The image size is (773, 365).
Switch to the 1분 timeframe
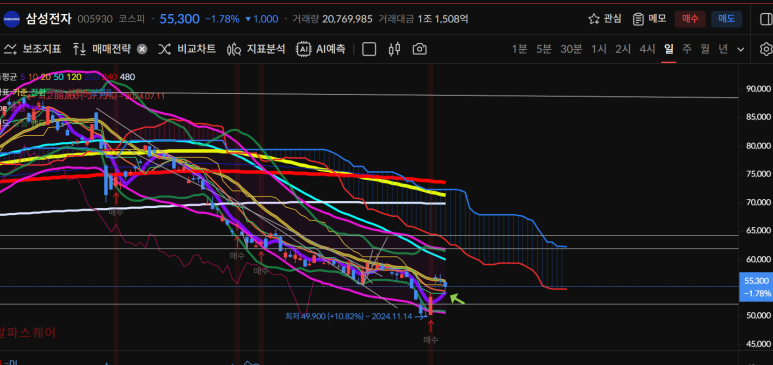(x=519, y=49)
